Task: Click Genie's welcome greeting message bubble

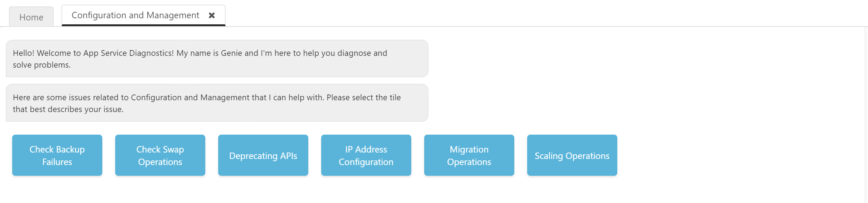Action: 217,59
